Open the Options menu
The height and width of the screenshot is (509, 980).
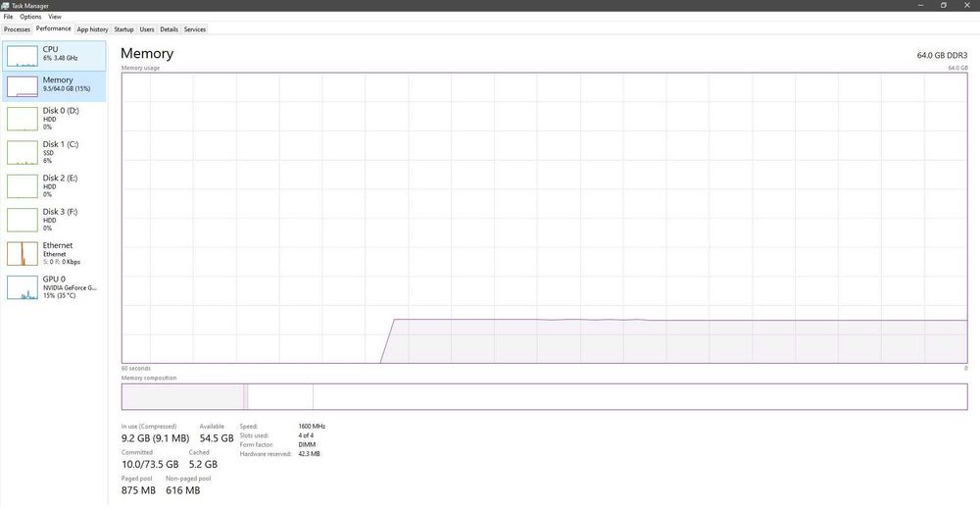point(30,17)
